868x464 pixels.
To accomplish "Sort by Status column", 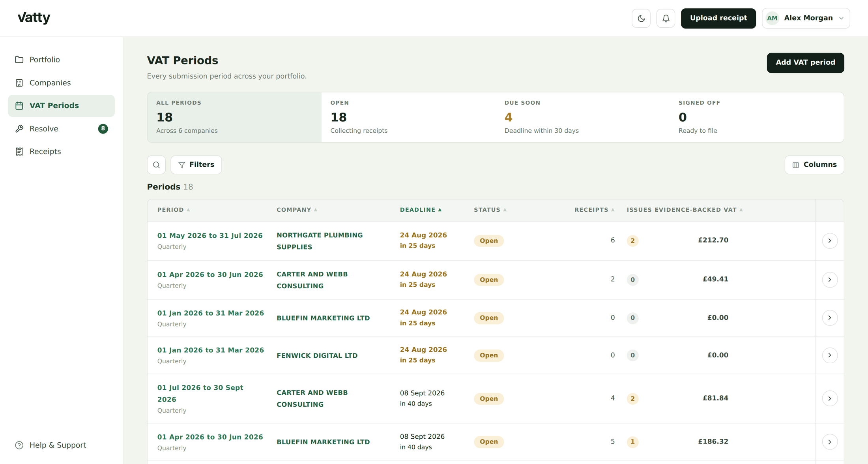I will (x=490, y=210).
